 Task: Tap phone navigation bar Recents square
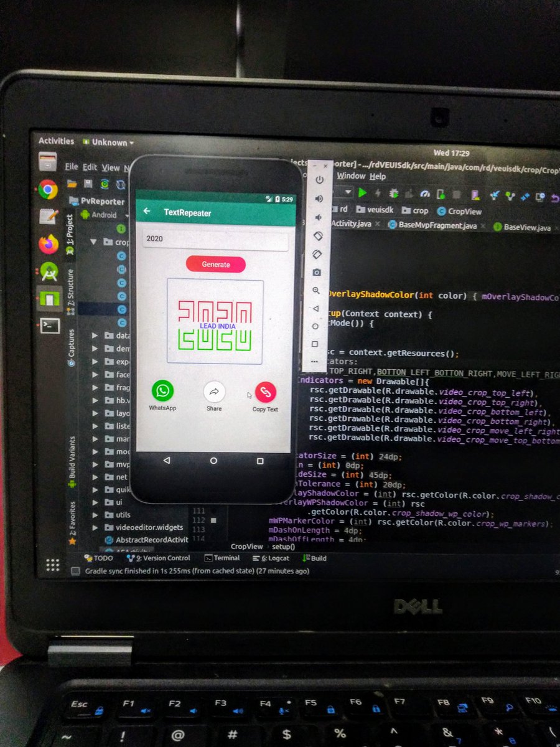pyautogui.click(x=260, y=461)
